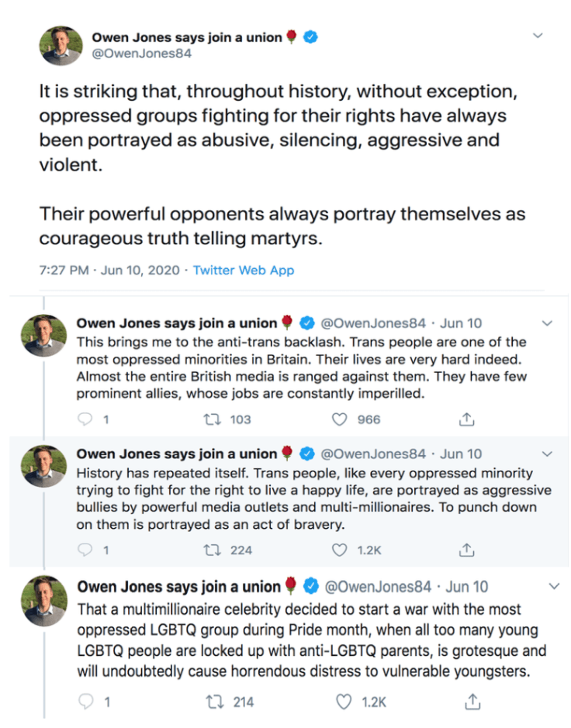Click the main tweet's profile avatar
This screenshot has width=571, height=728.
(x=61, y=45)
